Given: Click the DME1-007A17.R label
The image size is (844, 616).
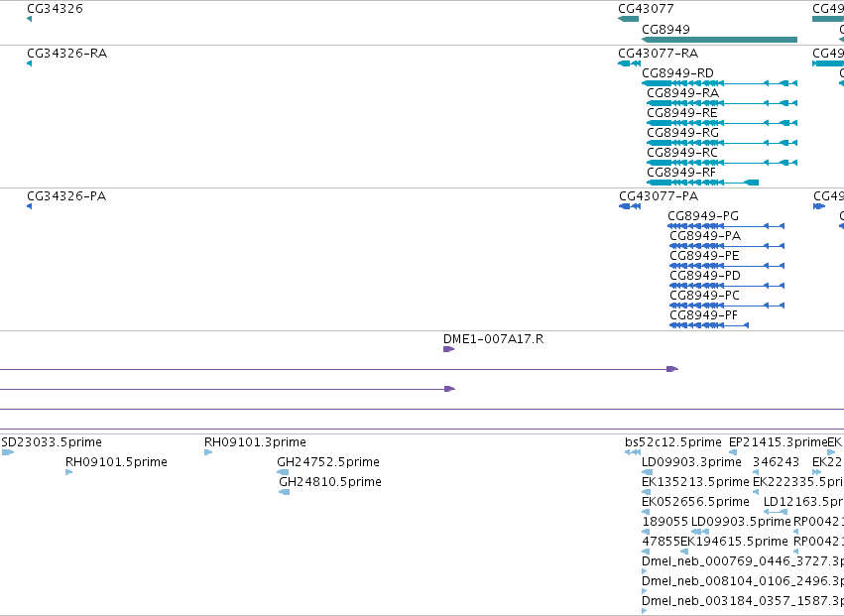Looking at the screenshot, I should pos(493,339).
